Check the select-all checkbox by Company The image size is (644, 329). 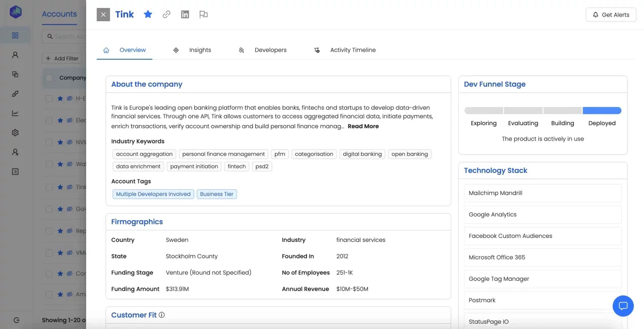tap(49, 78)
